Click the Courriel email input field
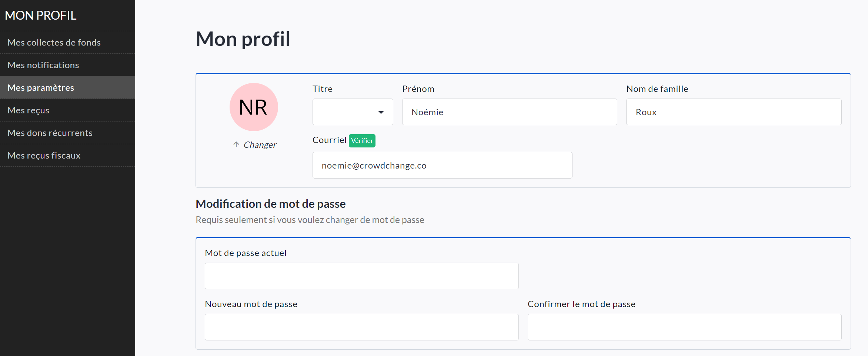The width and height of the screenshot is (868, 356). click(x=442, y=165)
